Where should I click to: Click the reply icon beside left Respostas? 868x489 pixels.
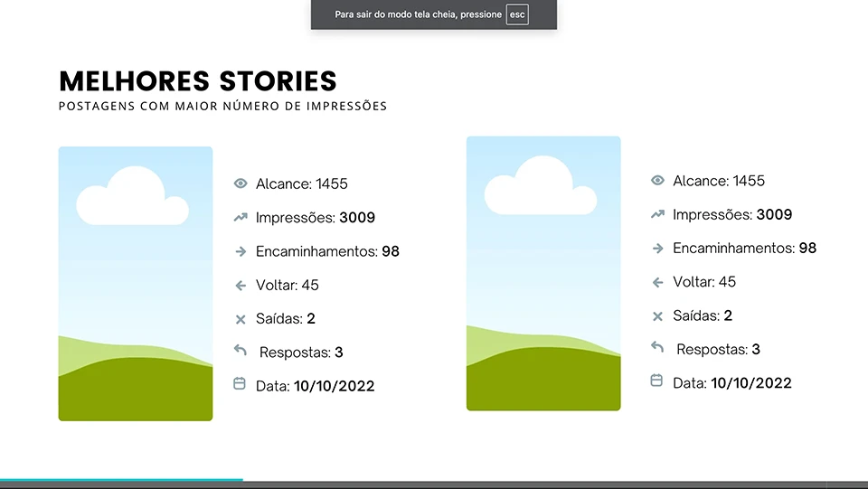[x=240, y=350]
